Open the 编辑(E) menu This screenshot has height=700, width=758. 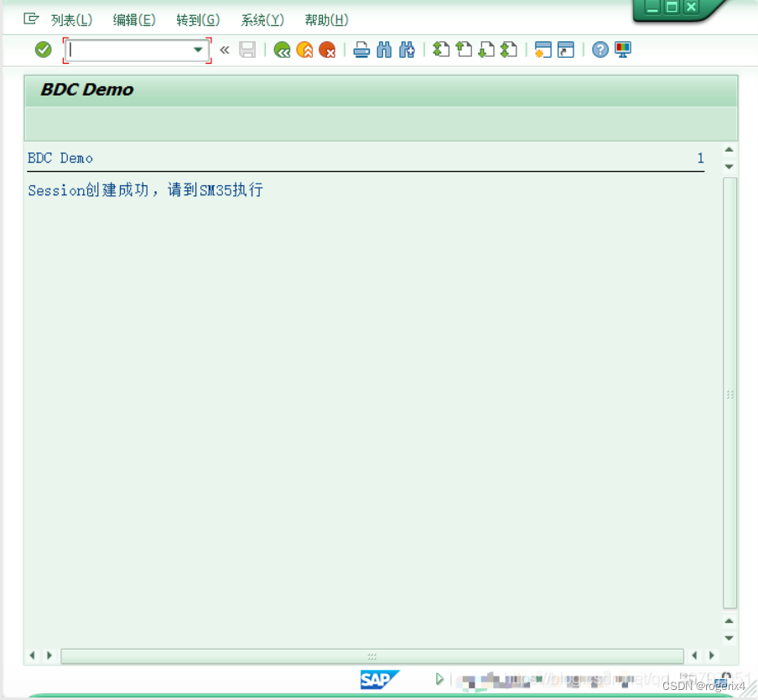[x=134, y=20]
